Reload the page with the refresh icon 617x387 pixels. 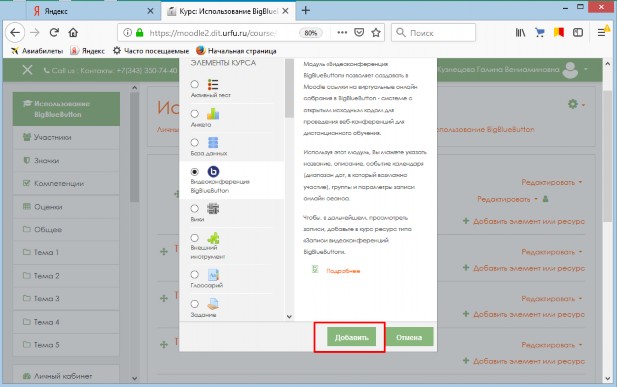(54, 32)
